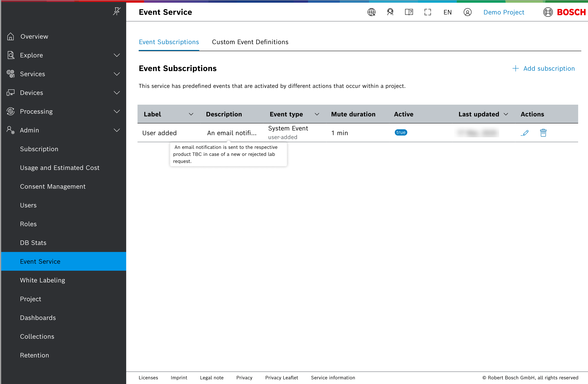Toggle fullscreen mode icon
This screenshot has width=588, height=384.
(428, 12)
